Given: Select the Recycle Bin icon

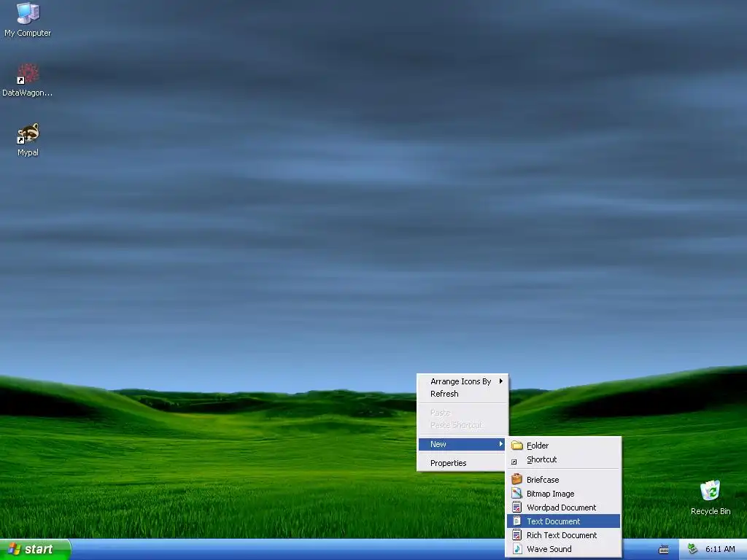Looking at the screenshot, I should [711, 497].
